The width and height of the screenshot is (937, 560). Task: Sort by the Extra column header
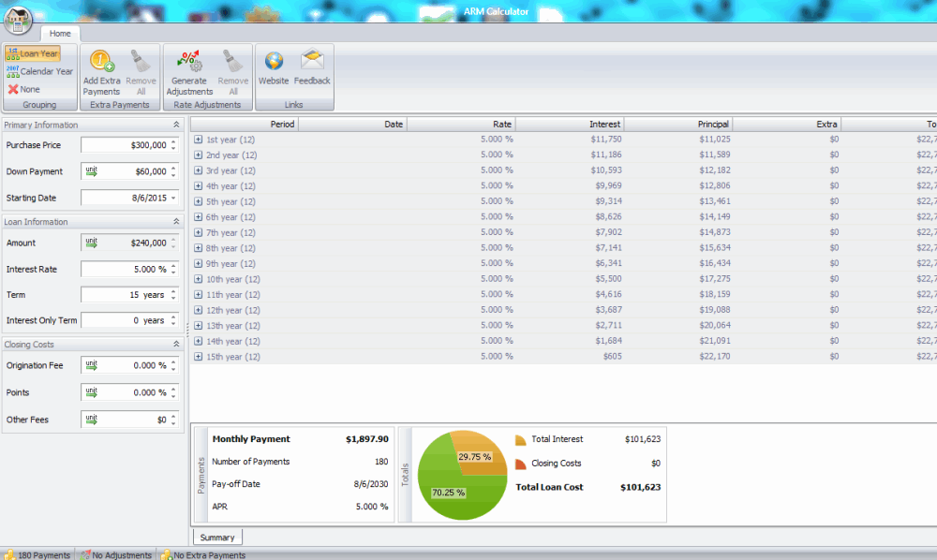pos(787,125)
